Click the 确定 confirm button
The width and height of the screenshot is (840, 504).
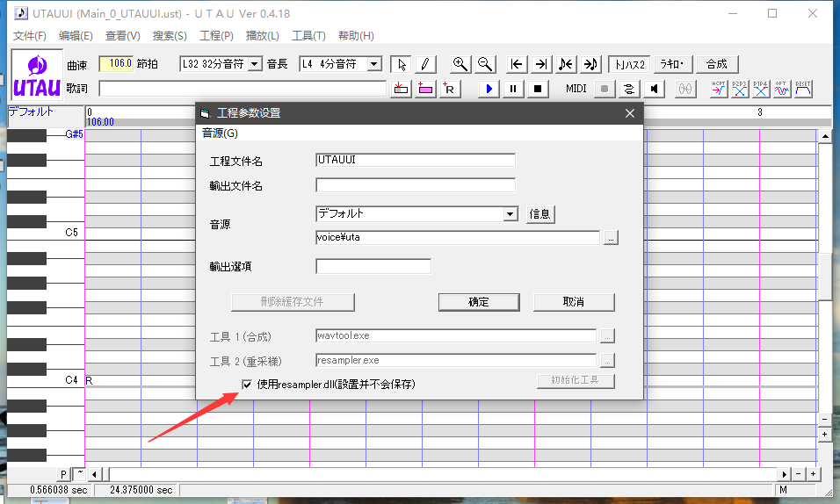point(479,302)
